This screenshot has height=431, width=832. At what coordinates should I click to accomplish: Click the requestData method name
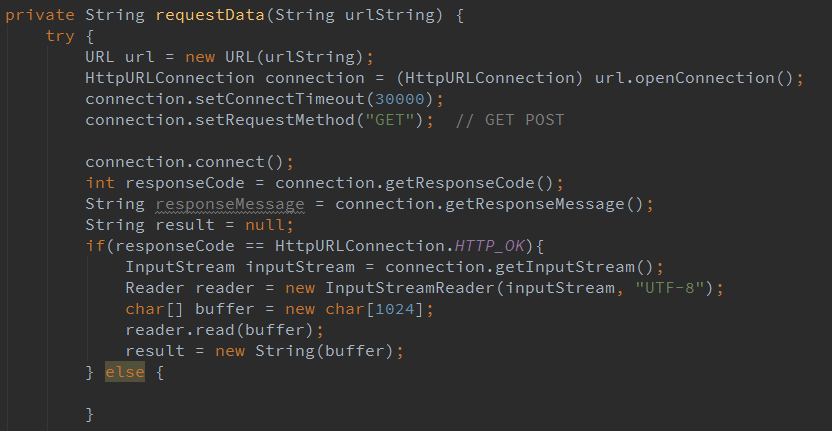199,15
